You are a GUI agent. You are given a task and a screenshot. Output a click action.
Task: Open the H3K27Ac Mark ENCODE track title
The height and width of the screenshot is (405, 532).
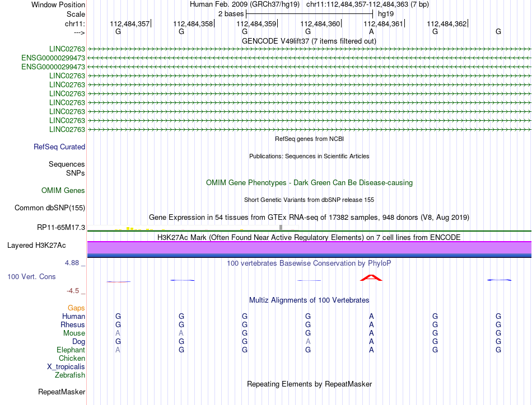pos(309,237)
